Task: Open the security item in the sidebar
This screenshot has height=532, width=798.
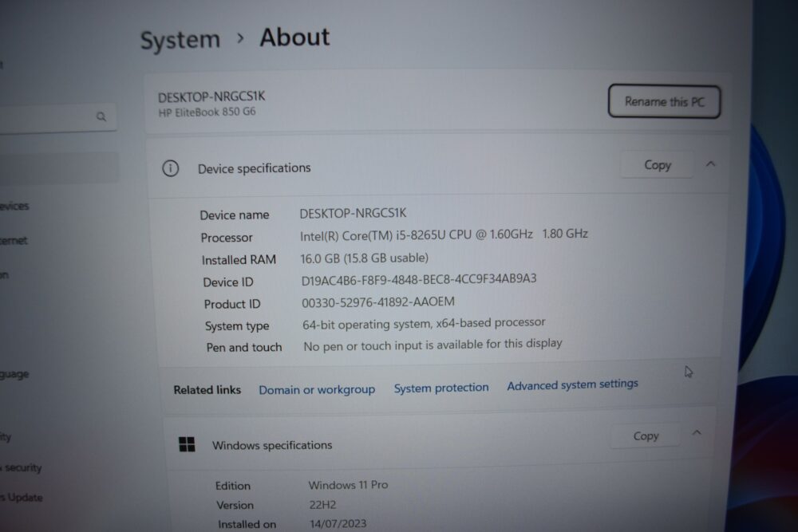Action: click(x=22, y=467)
